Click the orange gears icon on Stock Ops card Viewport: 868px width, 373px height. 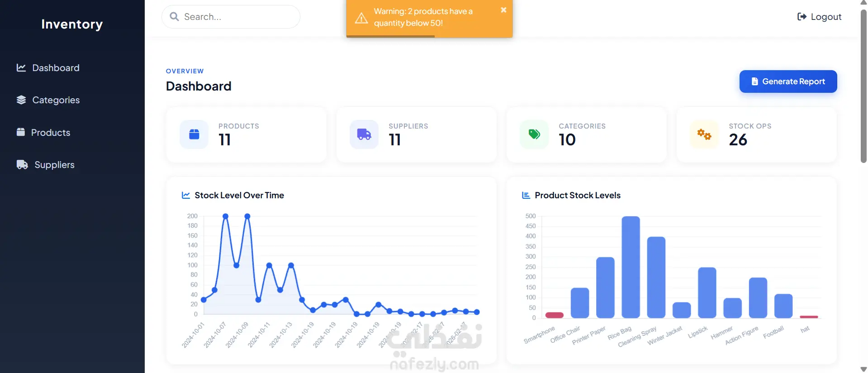coord(704,134)
